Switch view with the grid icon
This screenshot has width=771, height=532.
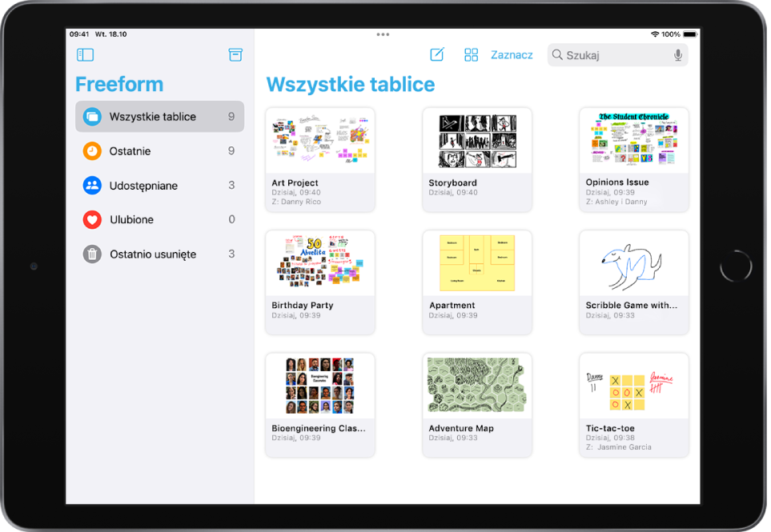(471, 54)
